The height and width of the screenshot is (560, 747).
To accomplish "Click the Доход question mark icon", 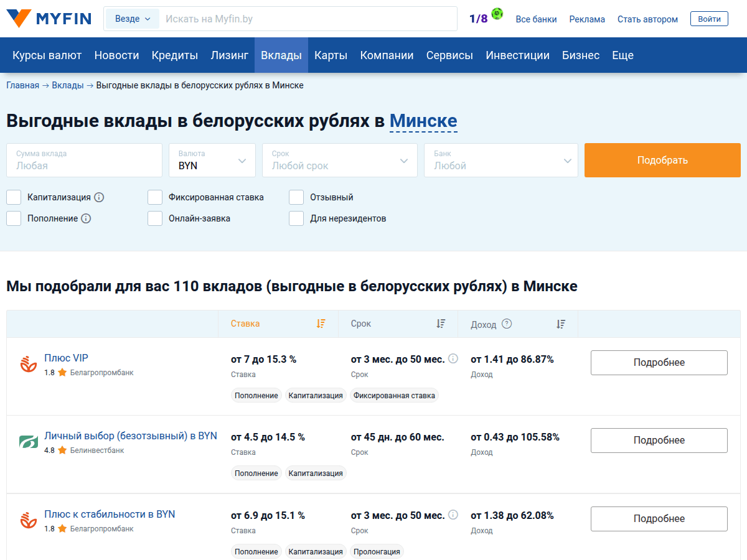I will tap(507, 324).
